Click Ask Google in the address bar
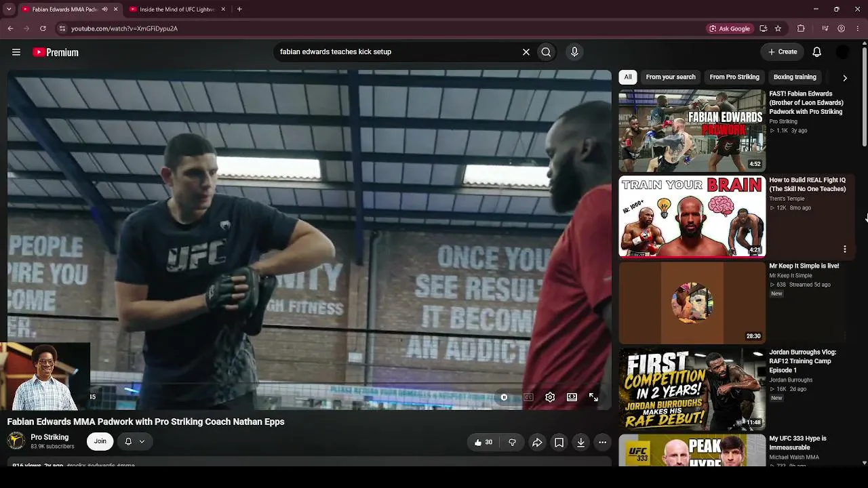The width and height of the screenshot is (868, 488). (x=730, y=28)
